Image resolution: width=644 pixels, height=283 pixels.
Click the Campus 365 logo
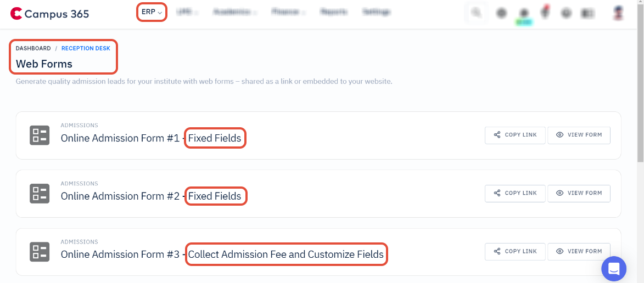coord(50,14)
